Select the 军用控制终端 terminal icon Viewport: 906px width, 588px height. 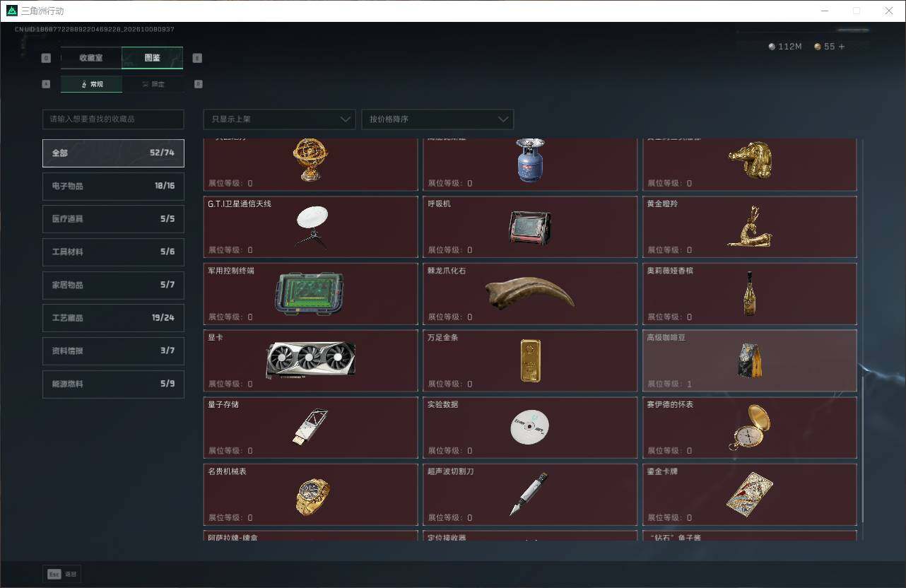[x=310, y=294]
